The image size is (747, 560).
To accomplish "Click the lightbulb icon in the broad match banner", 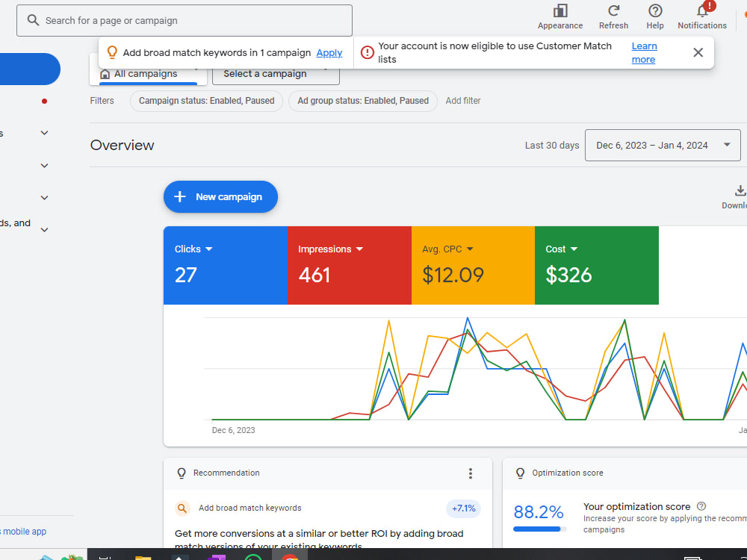I will pyautogui.click(x=112, y=52).
